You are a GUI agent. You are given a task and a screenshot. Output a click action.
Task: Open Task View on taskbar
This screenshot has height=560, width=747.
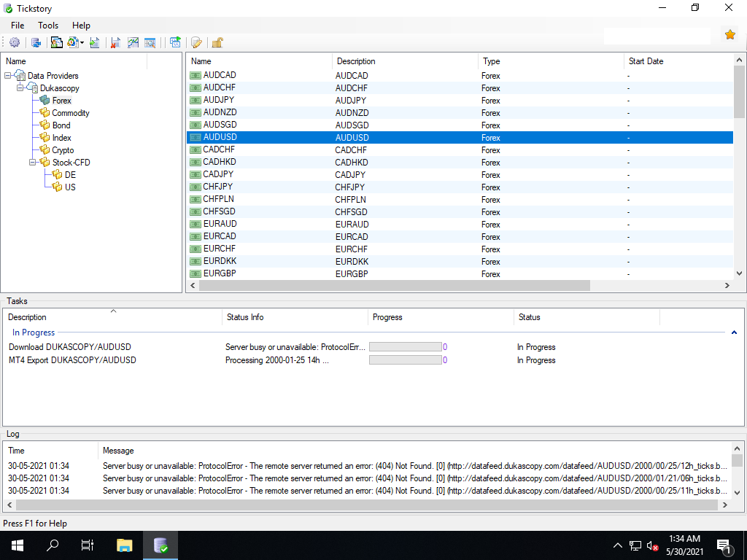[88, 545]
